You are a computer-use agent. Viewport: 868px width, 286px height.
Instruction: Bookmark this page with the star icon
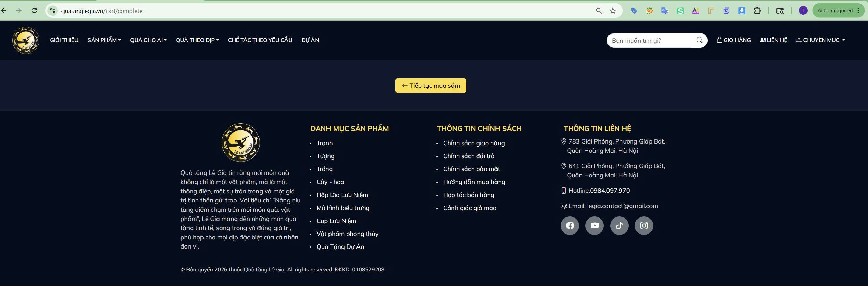[613, 11]
